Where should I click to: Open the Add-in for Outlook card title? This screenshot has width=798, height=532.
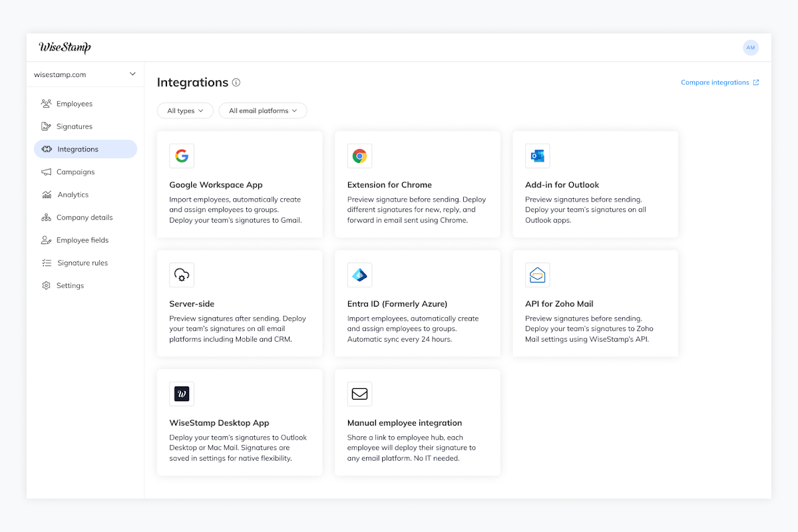562,185
